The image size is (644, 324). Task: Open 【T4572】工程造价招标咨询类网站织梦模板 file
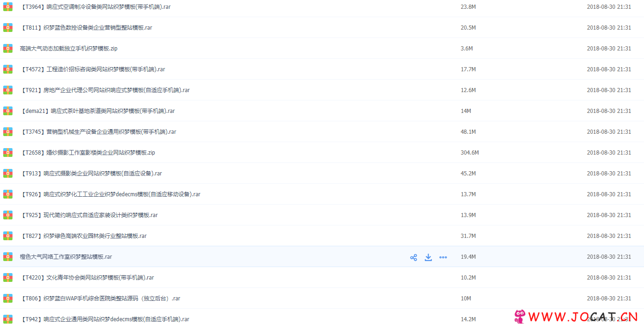[93, 69]
